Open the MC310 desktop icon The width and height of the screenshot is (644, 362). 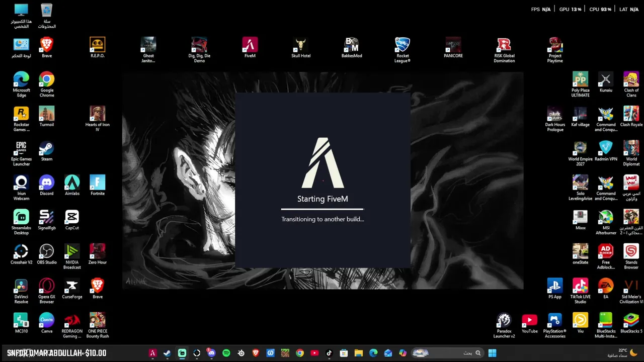[x=21, y=323]
